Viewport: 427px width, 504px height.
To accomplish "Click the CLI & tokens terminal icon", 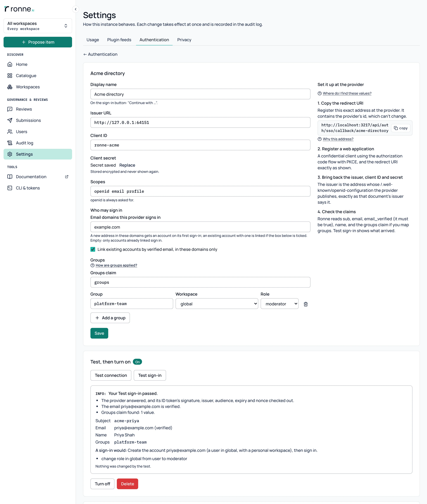I will click(10, 188).
